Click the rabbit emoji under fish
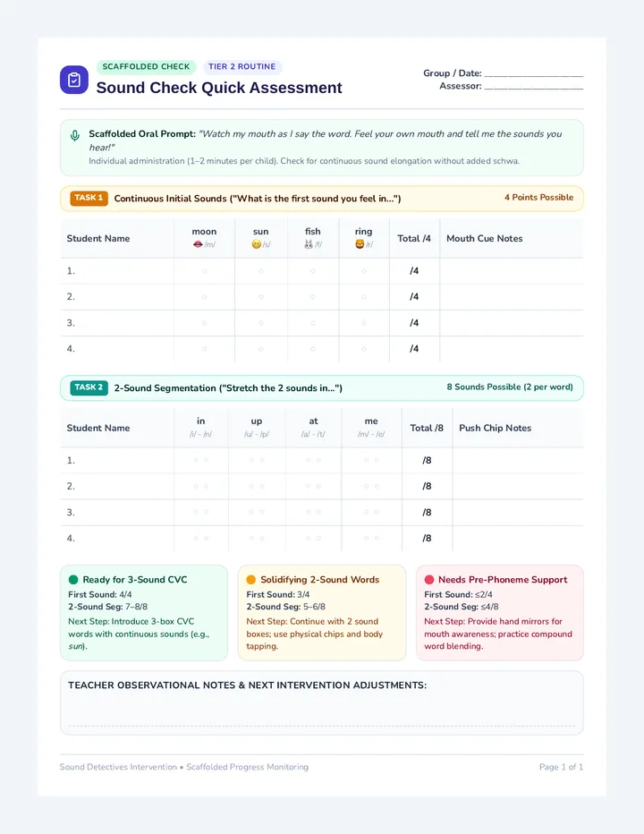Image resolution: width=644 pixels, height=834 pixels. [x=309, y=244]
